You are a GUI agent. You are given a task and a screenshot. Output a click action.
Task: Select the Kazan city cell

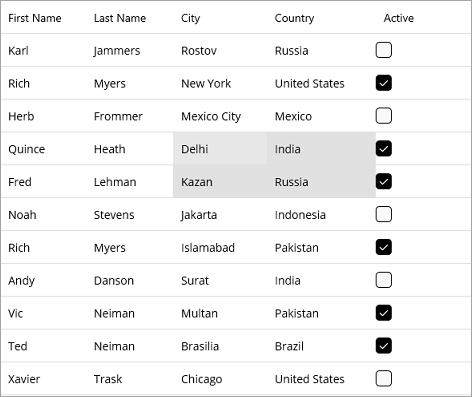coord(220,182)
